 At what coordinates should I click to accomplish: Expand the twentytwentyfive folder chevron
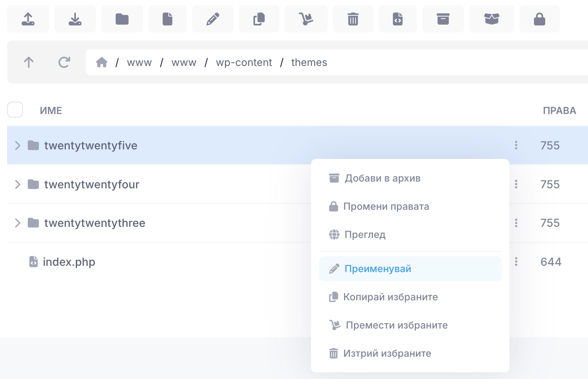[x=17, y=145]
